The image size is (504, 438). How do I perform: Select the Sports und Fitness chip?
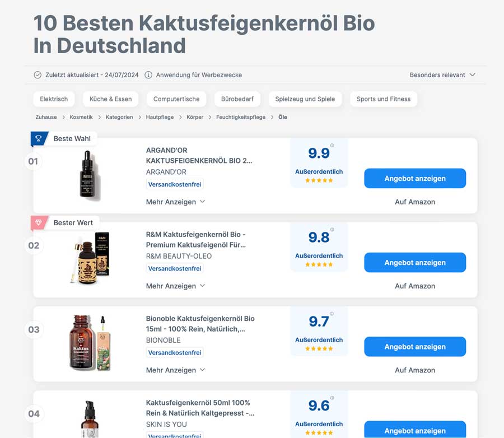(384, 99)
